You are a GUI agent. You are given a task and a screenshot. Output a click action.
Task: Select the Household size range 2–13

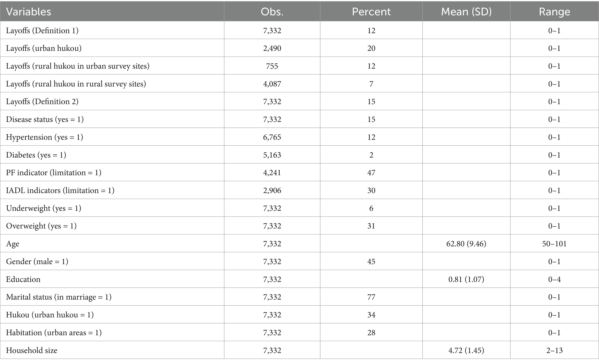tap(554, 350)
